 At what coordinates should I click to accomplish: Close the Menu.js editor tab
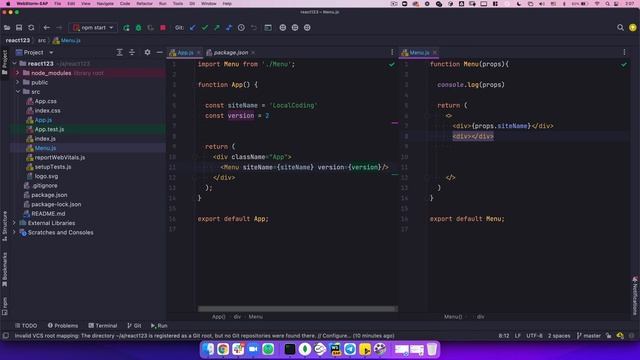(x=435, y=53)
